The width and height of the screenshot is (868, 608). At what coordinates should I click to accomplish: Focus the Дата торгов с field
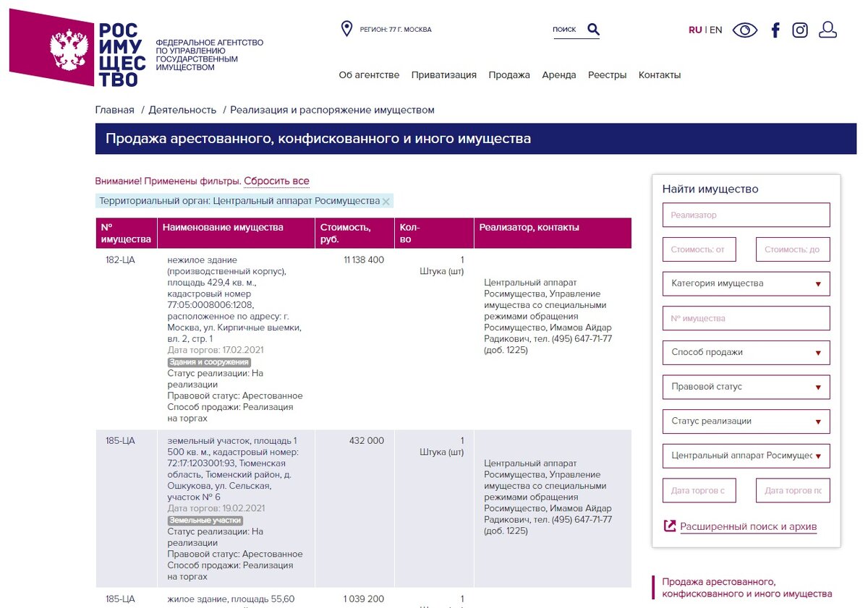tap(699, 490)
